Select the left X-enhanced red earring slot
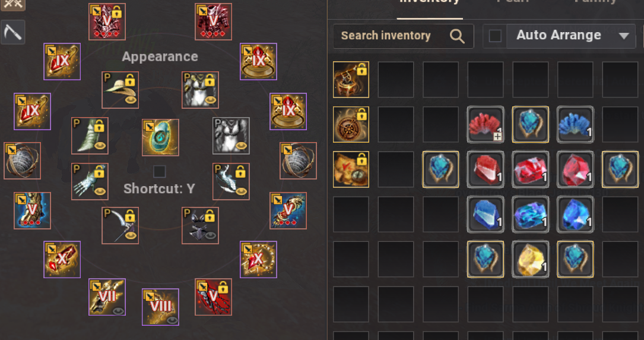Screen dimensions: 644x340 62,259
